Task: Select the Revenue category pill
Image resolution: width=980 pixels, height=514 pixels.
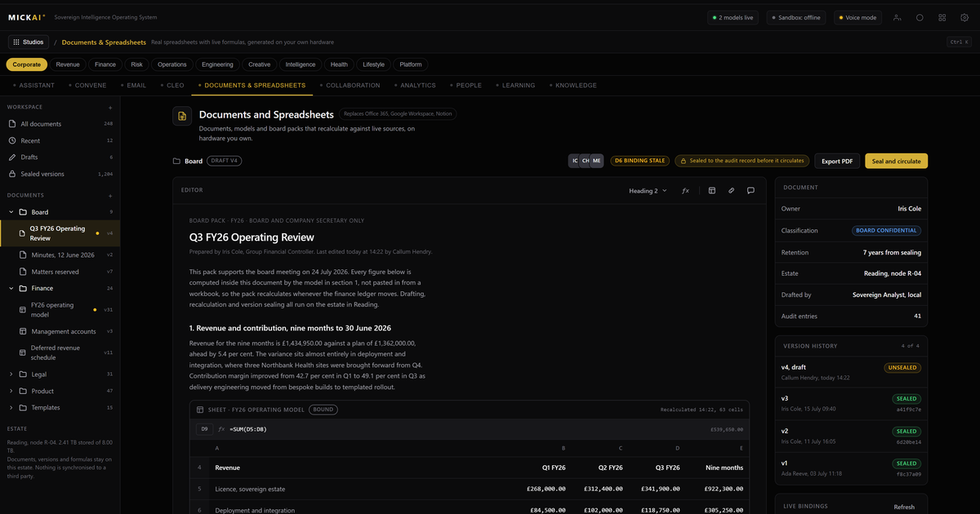Action: tap(68, 64)
